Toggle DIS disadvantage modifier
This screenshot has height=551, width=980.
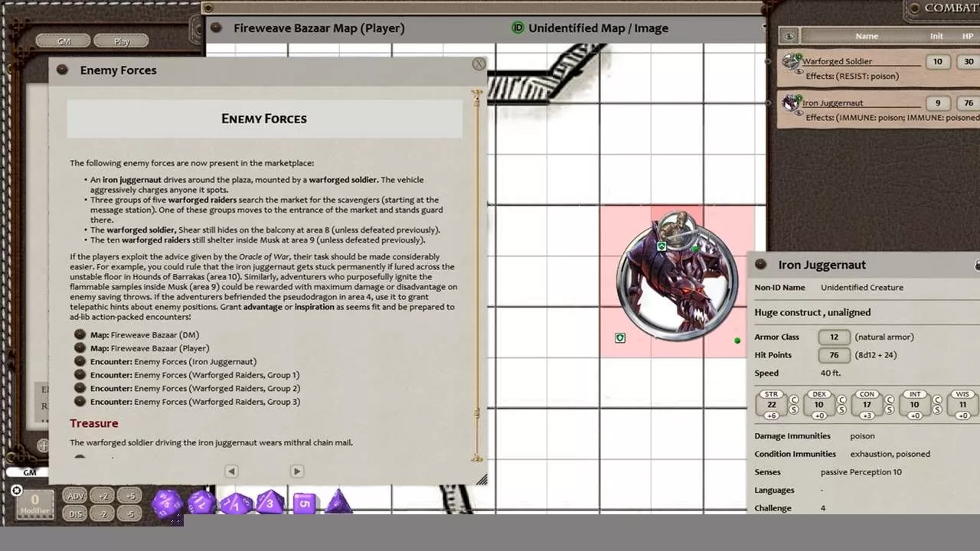75,514
